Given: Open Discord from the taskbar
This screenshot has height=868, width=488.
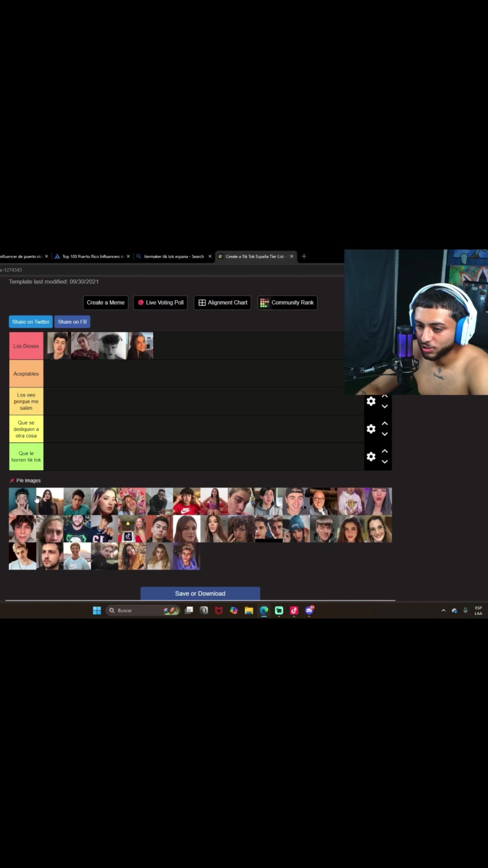Looking at the screenshot, I should click(310, 611).
